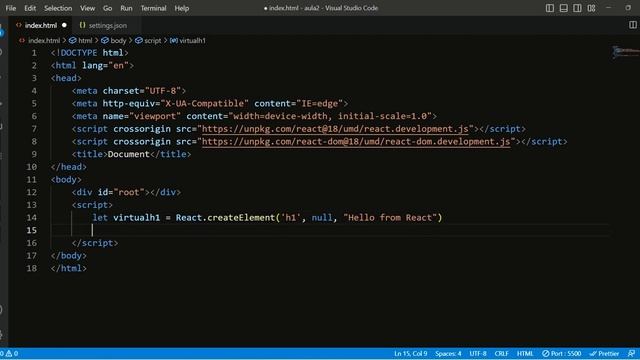This screenshot has width=640, height=360.
Task: Click the name="viewport" attribute
Action: [142, 116]
